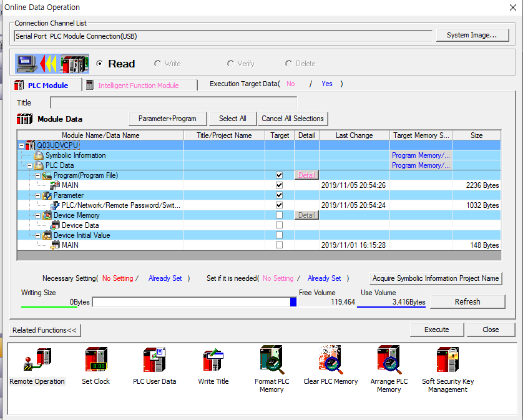Image resolution: width=523 pixels, height=420 pixels.
Task: Click the Symbolic Information folder icon
Action: point(39,155)
